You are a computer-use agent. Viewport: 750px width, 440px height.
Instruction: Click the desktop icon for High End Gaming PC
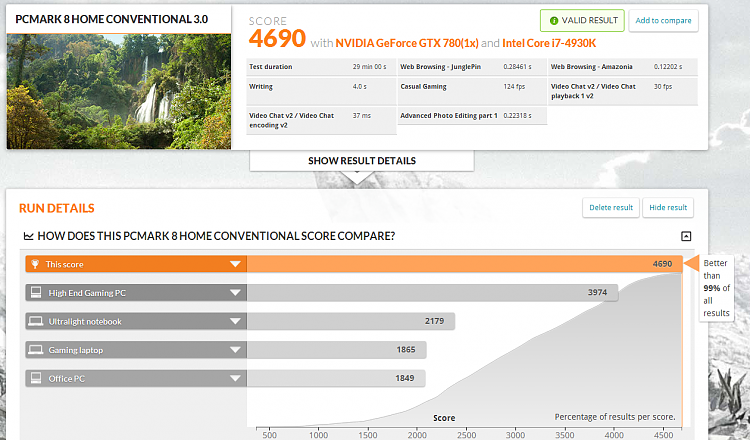click(x=36, y=292)
